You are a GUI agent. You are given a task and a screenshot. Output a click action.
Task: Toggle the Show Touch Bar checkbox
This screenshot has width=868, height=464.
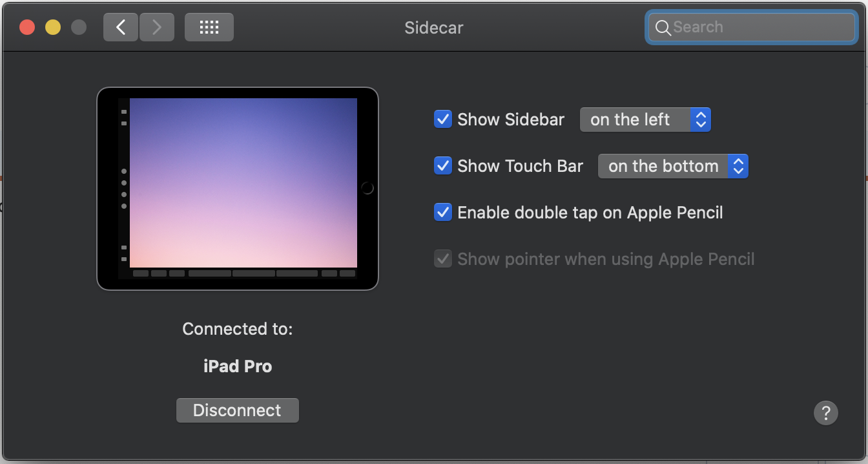click(442, 166)
